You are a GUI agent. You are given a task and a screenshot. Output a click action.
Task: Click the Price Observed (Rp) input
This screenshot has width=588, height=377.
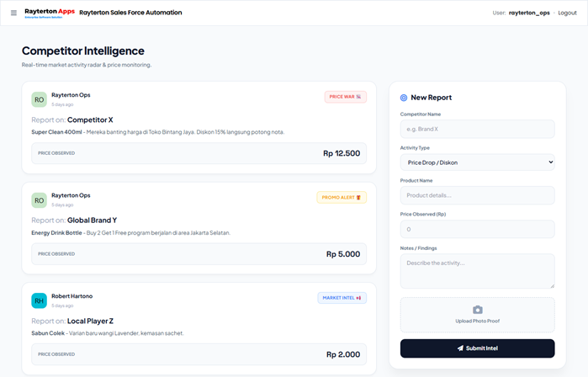tap(477, 229)
